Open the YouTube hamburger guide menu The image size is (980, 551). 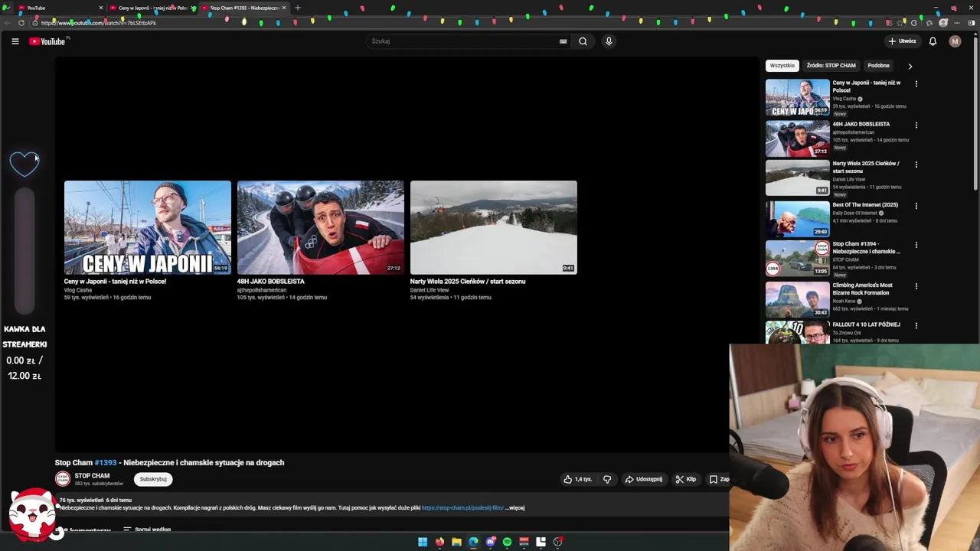coord(15,41)
